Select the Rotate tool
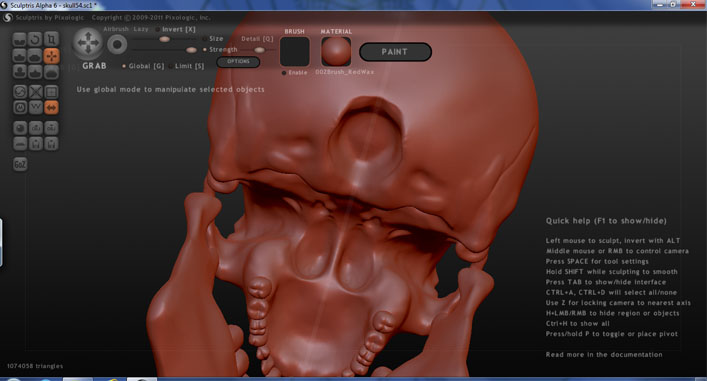707x381 pixels. pyautogui.click(x=35, y=40)
